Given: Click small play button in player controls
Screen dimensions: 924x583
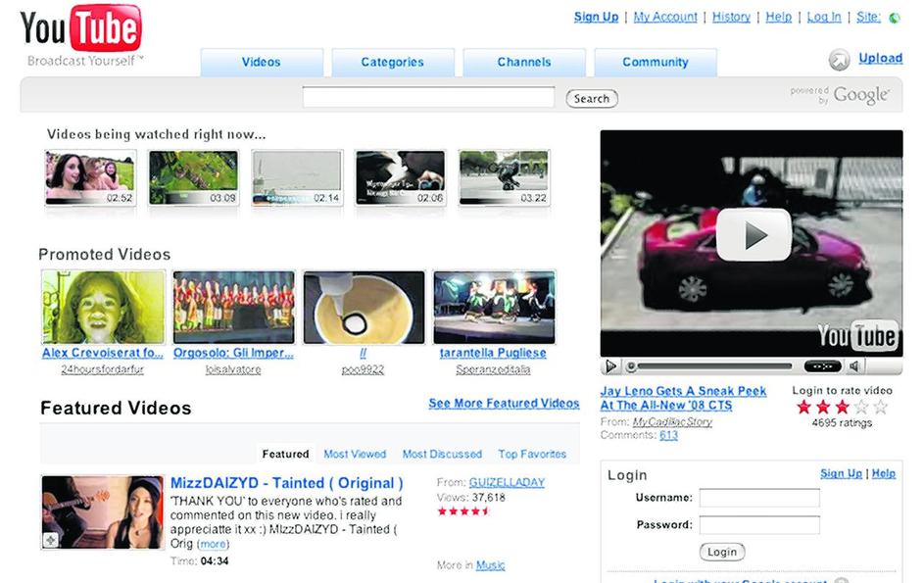Looking at the screenshot, I should [x=611, y=366].
